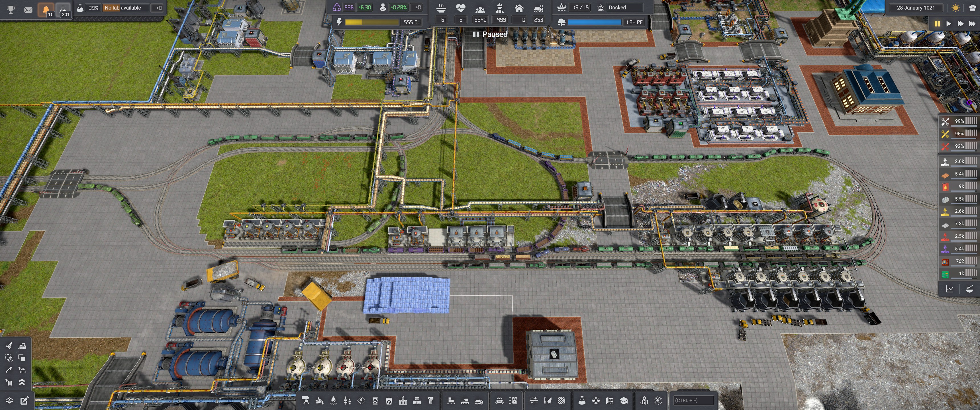Image resolution: width=980 pixels, height=410 pixels.
Task: Set game speed to triple fast-forward
Action: click(972, 24)
